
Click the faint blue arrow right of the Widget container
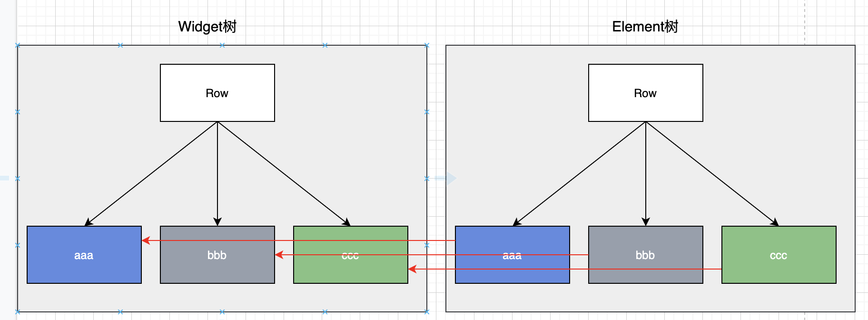[x=446, y=179]
